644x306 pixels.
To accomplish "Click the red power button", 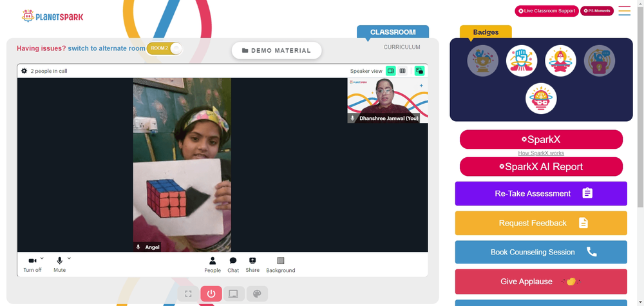I will click(x=211, y=294).
